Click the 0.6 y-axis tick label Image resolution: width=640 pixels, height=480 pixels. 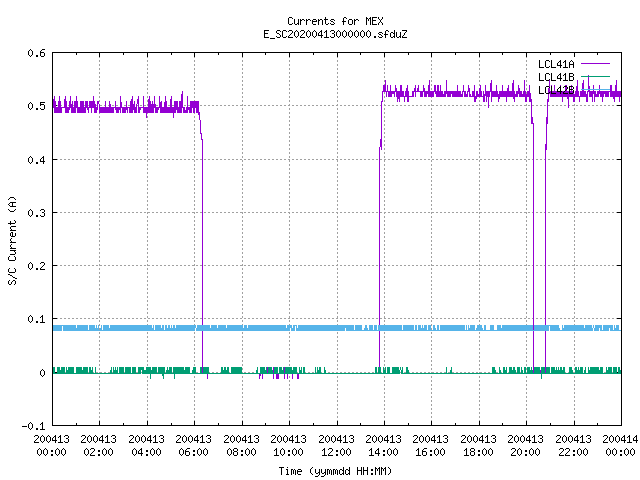click(x=36, y=53)
